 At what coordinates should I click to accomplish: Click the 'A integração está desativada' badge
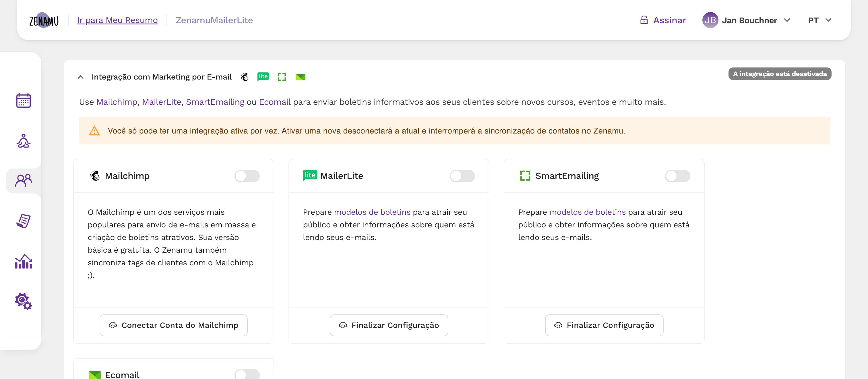tap(780, 74)
